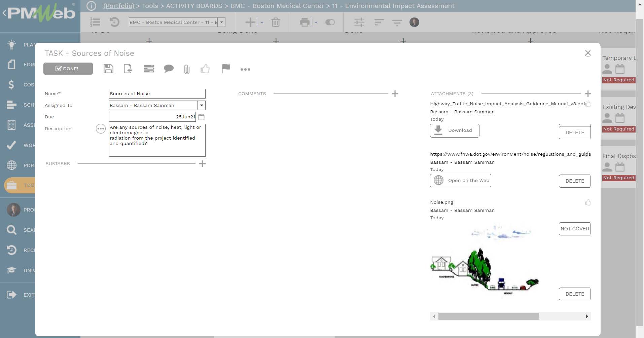
Task: Expand the description editor ellipsis button
Action: (101, 129)
